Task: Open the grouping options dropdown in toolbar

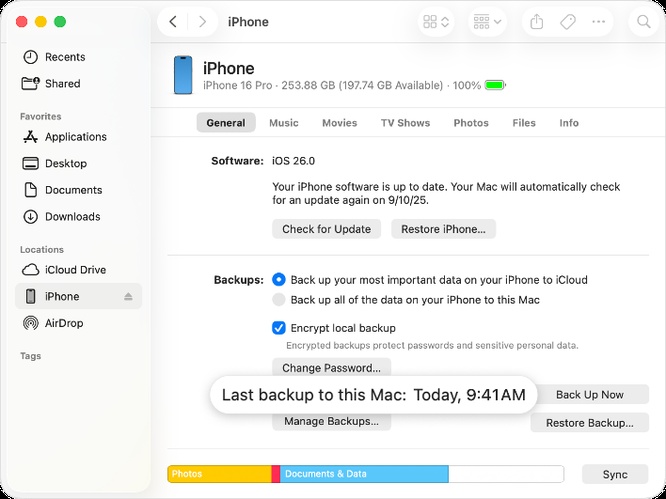Action: point(487,22)
